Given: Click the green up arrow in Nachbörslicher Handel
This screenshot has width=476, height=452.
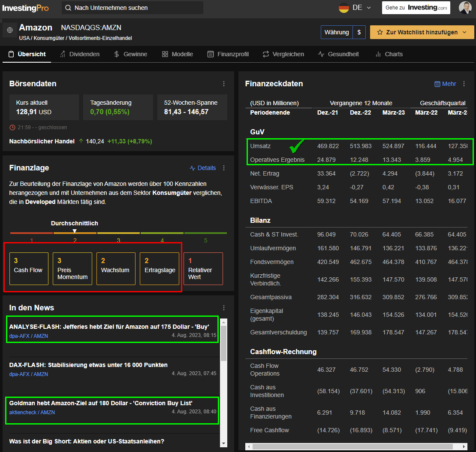Looking at the screenshot, I should (81, 141).
